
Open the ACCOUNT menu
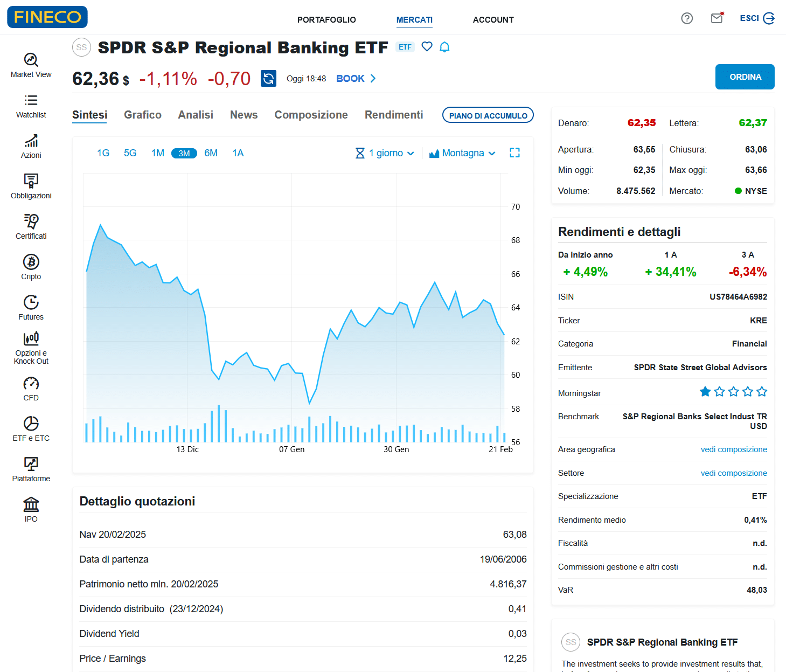pos(493,20)
